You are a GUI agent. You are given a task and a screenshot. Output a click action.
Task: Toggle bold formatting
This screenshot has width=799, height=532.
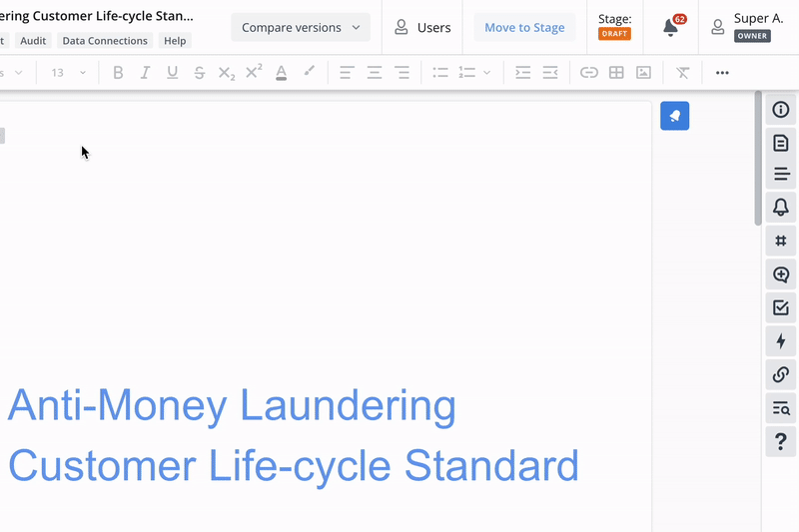[118, 73]
